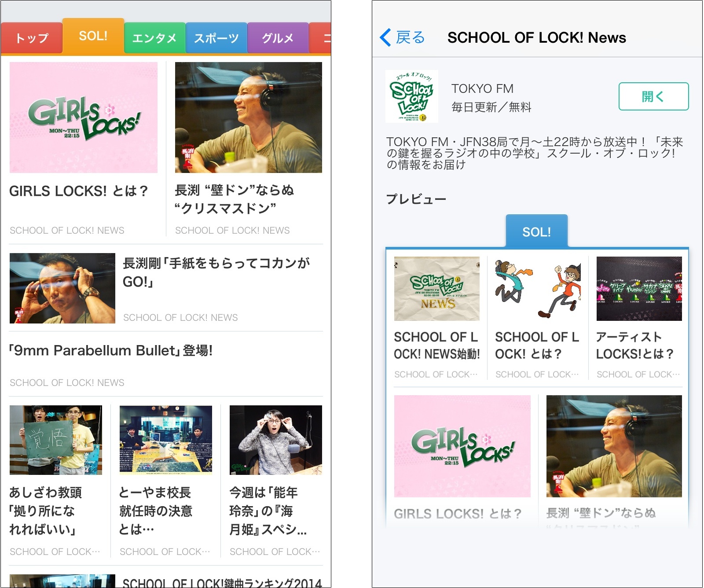Tap the cartoon jumping characters thumbnail

(538, 289)
